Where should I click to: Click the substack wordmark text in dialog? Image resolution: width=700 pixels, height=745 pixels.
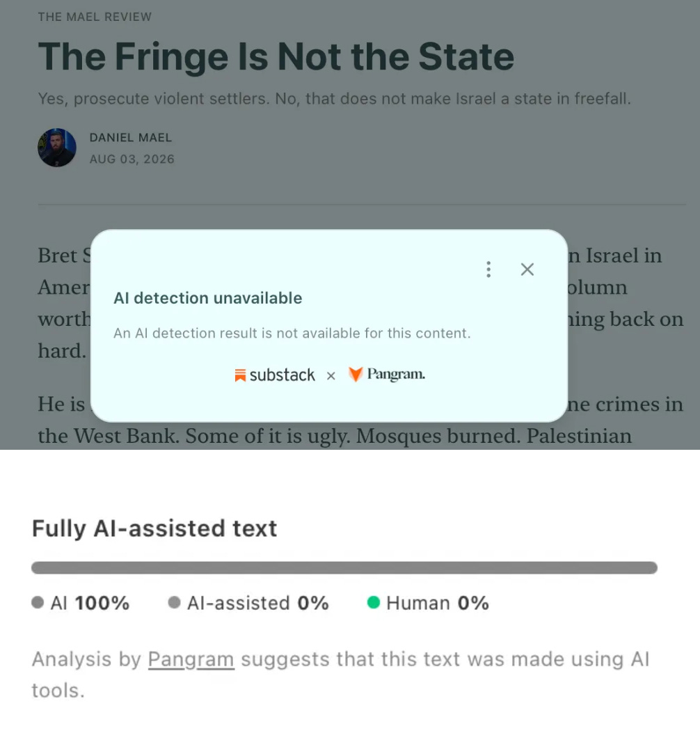pyautogui.click(x=282, y=375)
